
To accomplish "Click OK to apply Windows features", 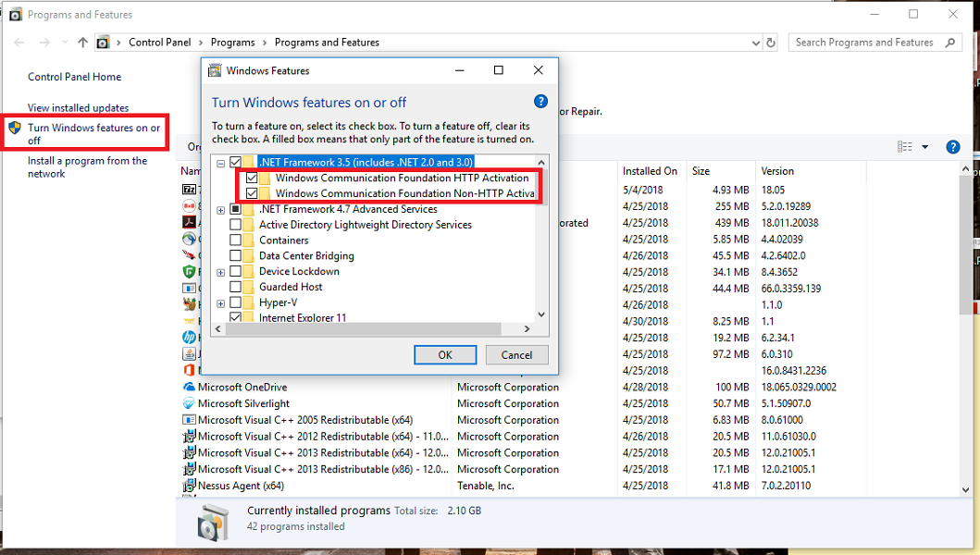I will [x=445, y=354].
